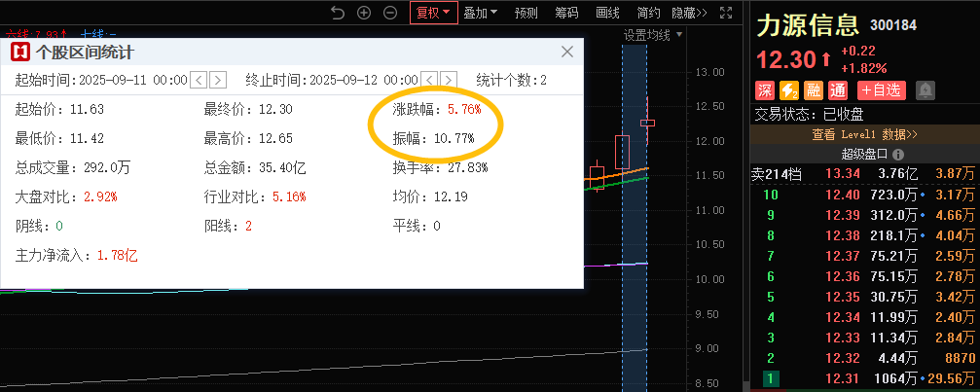Click the 大盘对比 value 2.92%

100,196
